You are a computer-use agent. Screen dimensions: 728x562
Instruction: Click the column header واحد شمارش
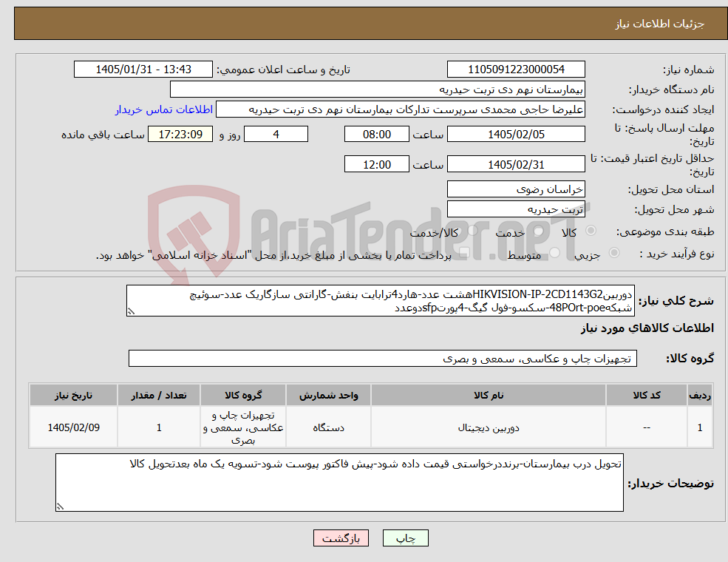pyautogui.click(x=328, y=396)
